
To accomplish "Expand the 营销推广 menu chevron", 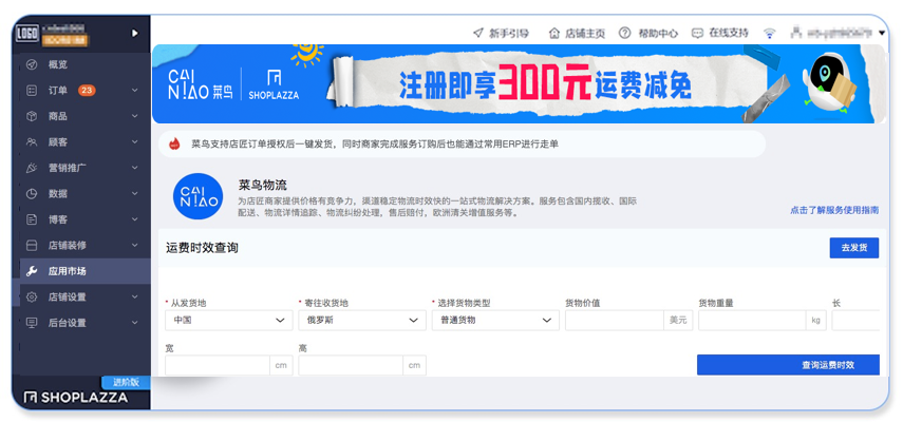I will click(134, 168).
